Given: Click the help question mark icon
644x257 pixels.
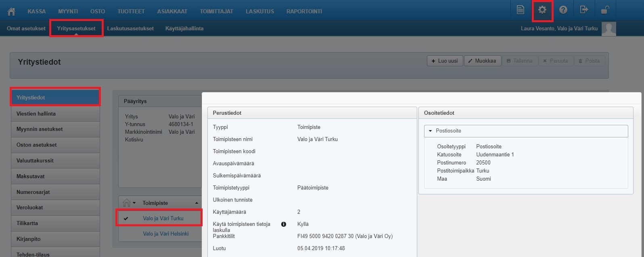Looking at the screenshot, I should click(563, 10).
